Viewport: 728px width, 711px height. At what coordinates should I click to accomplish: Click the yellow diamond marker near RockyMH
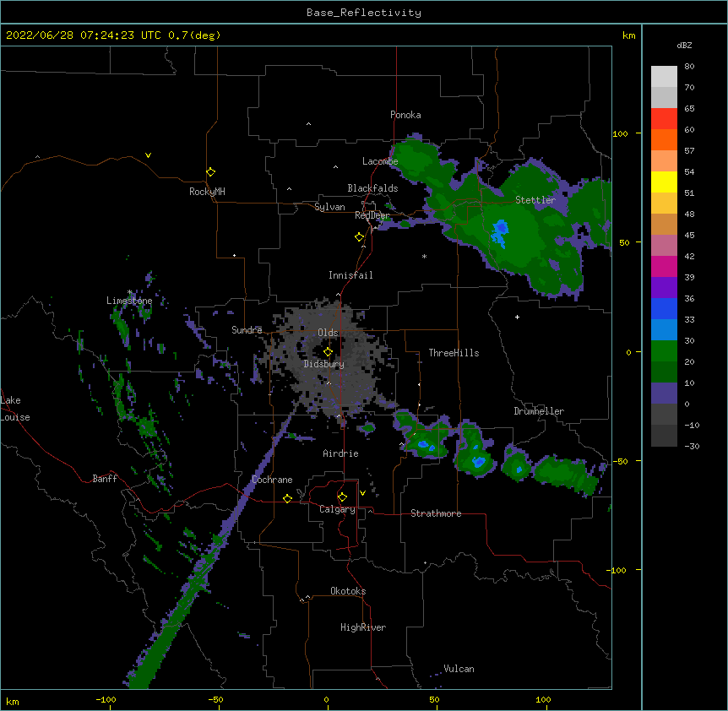pyautogui.click(x=211, y=172)
